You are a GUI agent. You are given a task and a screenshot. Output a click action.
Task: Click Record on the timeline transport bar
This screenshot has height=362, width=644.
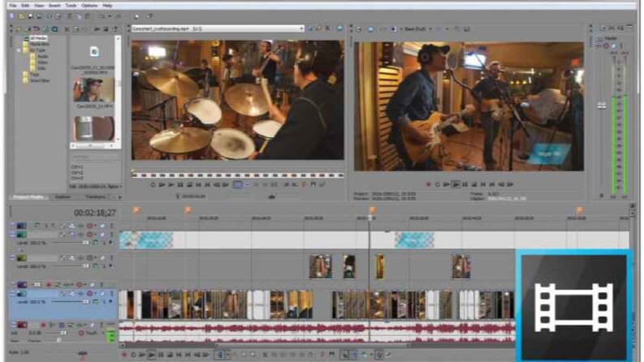[x=124, y=355]
